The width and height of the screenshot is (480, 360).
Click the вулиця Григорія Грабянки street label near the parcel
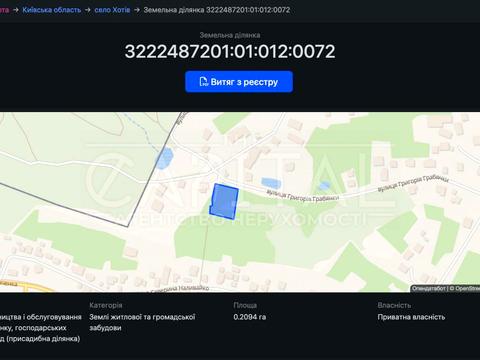303,196
